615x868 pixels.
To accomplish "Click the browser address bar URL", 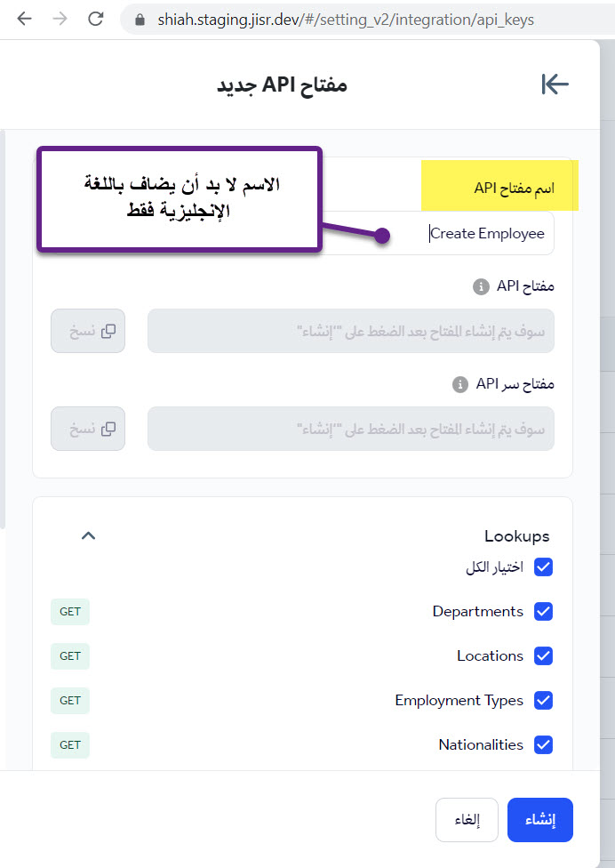I will pos(346,20).
